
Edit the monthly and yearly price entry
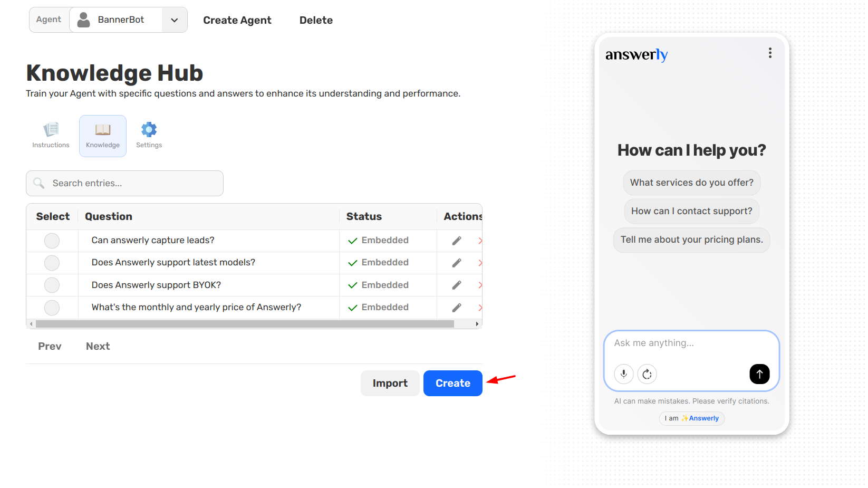click(457, 308)
